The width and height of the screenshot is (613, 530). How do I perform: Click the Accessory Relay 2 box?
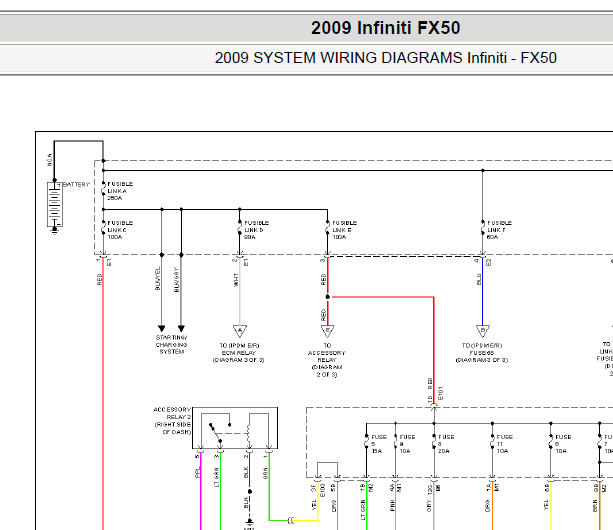235,428
